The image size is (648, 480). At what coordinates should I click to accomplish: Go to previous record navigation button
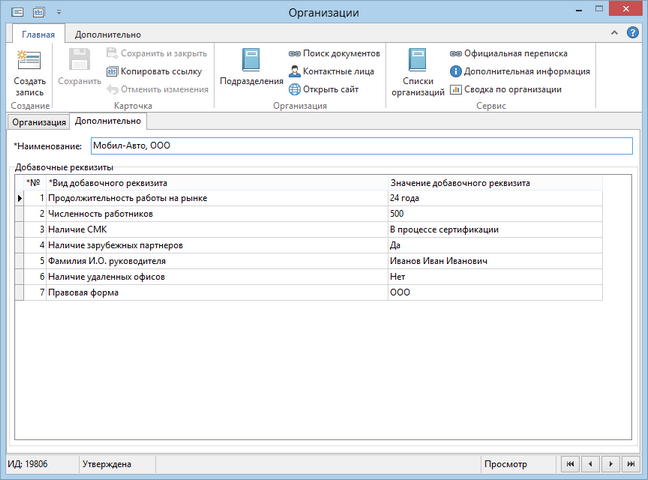(591, 464)
